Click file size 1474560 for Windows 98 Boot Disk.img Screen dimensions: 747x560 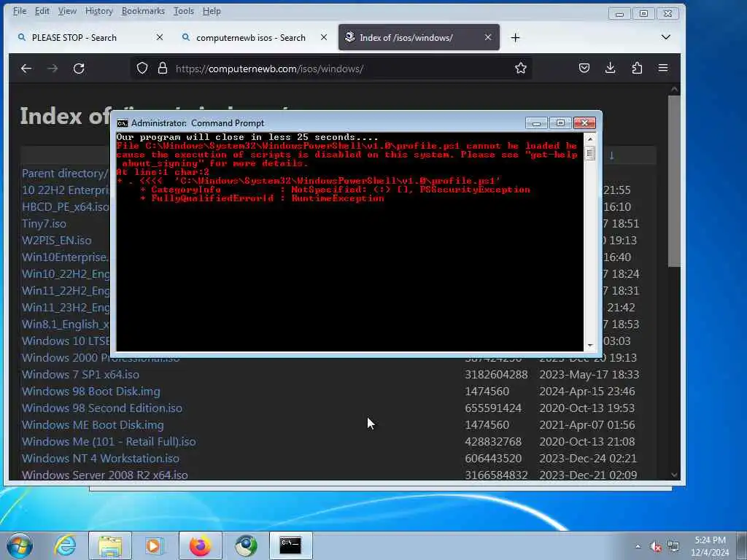click(487, 392)
